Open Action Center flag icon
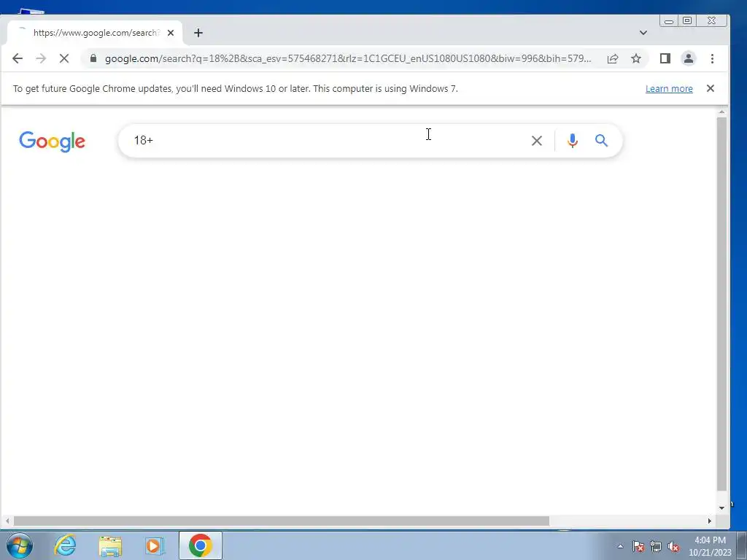This screenshot has width=747, height=560. tap(638, 546)
